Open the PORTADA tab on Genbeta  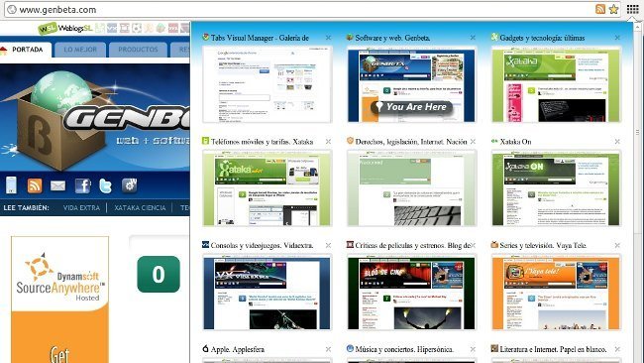coord(26,50)
